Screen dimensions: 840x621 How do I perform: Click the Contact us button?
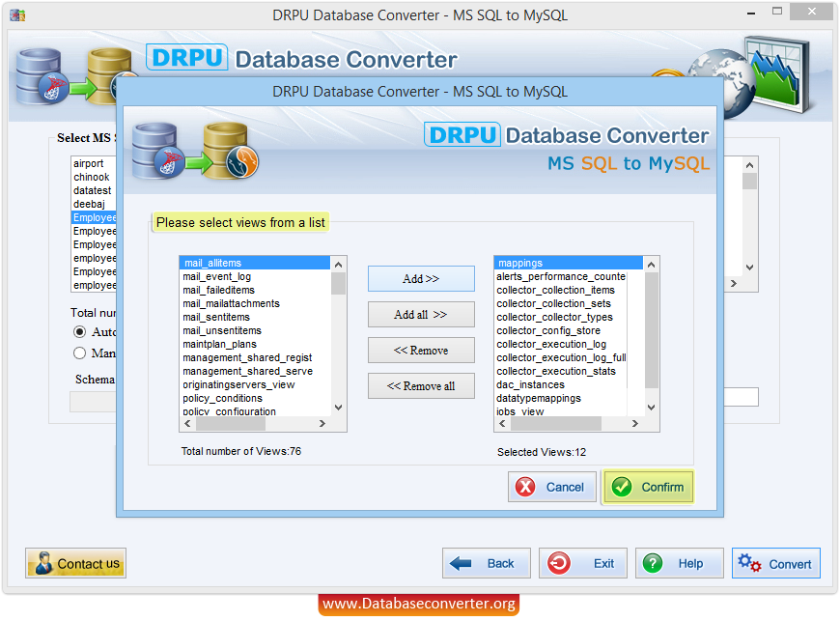75,563
